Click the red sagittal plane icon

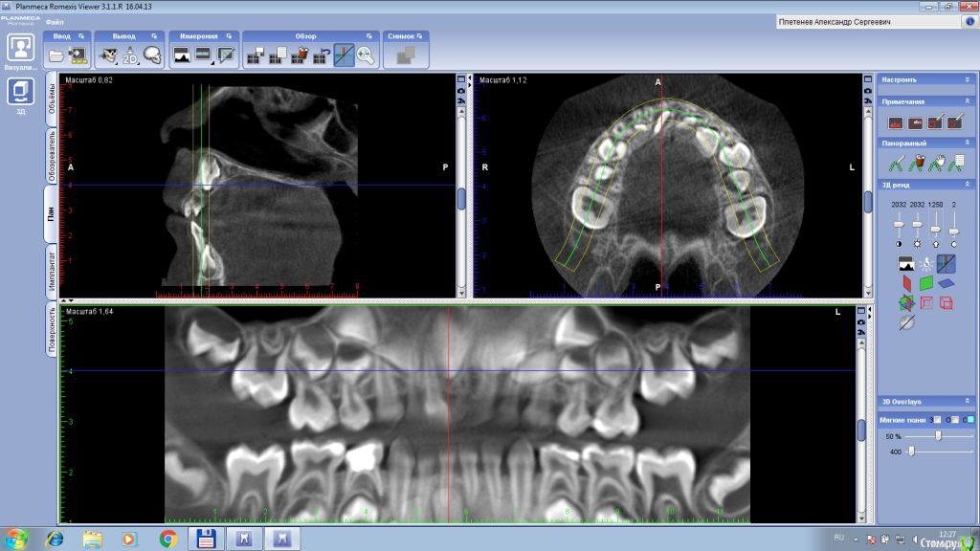tap(904, 284)
